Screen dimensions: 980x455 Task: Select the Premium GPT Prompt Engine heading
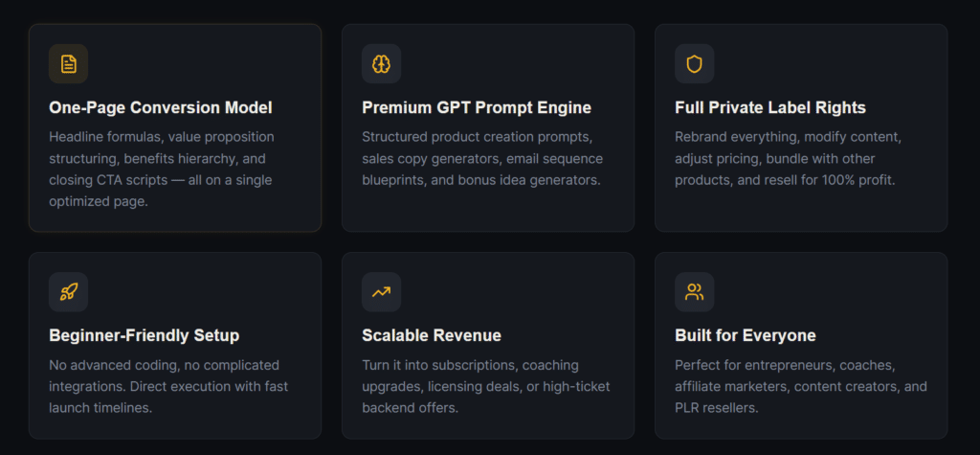[x=477, y=107]
